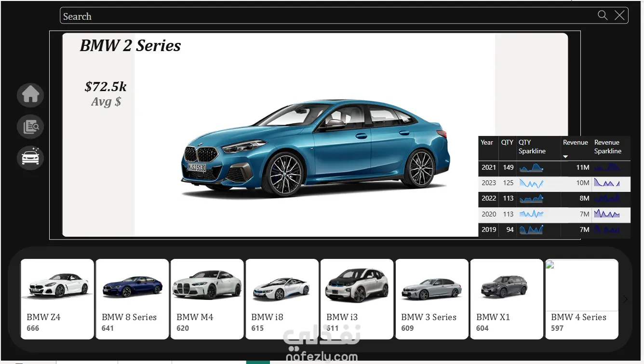The width and height of the screenshot is (644, 364).
Task: Select the 2021 year row cell
Action: 489,167
